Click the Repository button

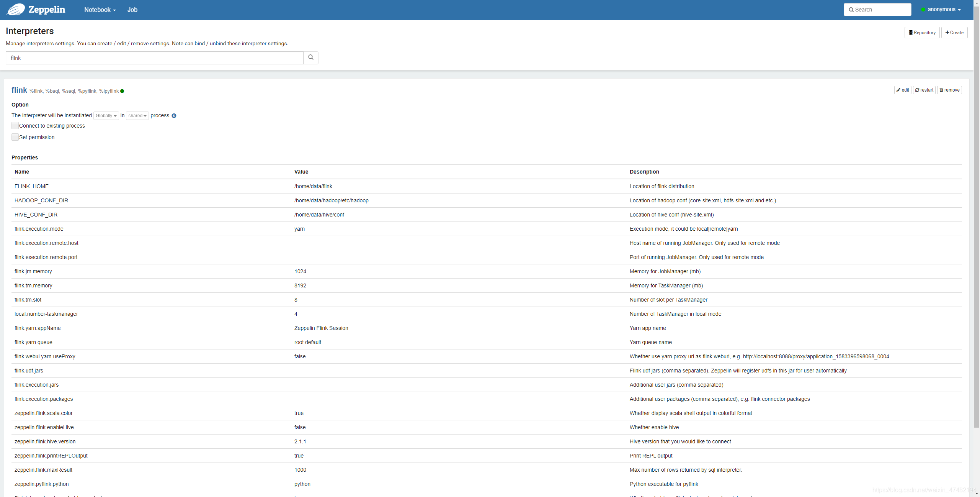click(x=922, y=33)
